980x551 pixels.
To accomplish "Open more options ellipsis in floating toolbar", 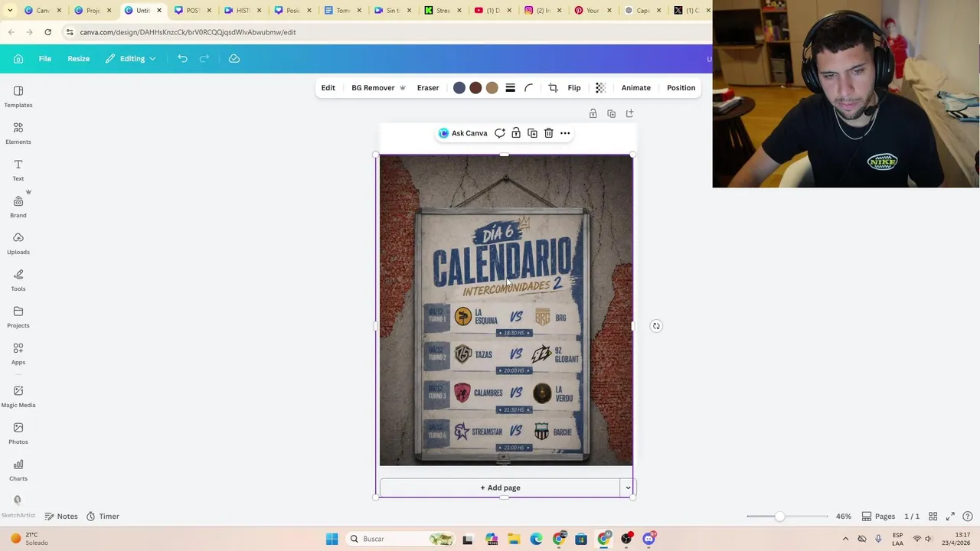I will click(565, 133).
